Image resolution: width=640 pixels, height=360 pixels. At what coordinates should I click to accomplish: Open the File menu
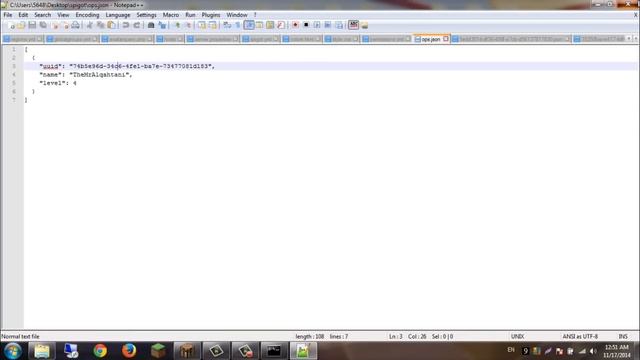(8, 15)
